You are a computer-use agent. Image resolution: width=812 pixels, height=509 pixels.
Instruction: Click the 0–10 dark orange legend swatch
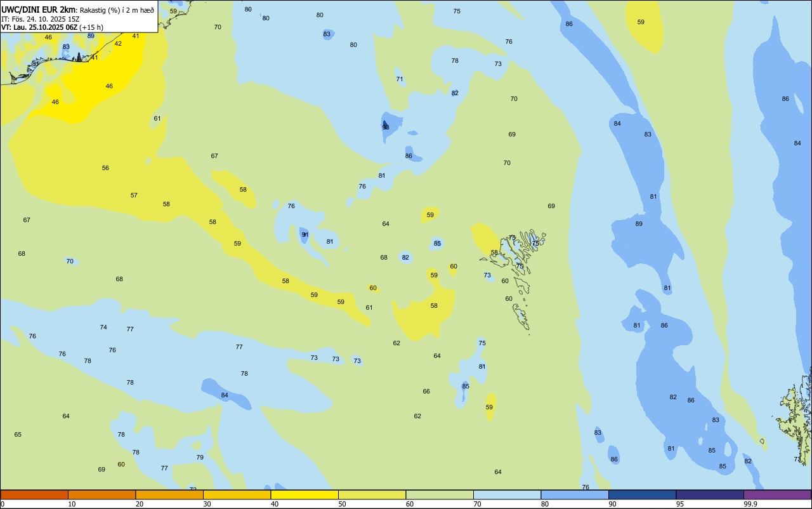pyautogui.click(x=34, y=494)
